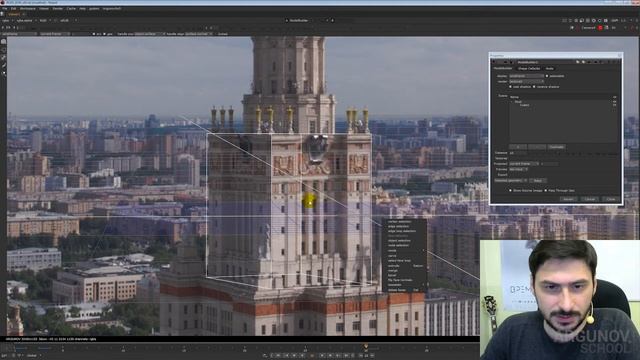Click the Bake button

[x=538, y=180]
